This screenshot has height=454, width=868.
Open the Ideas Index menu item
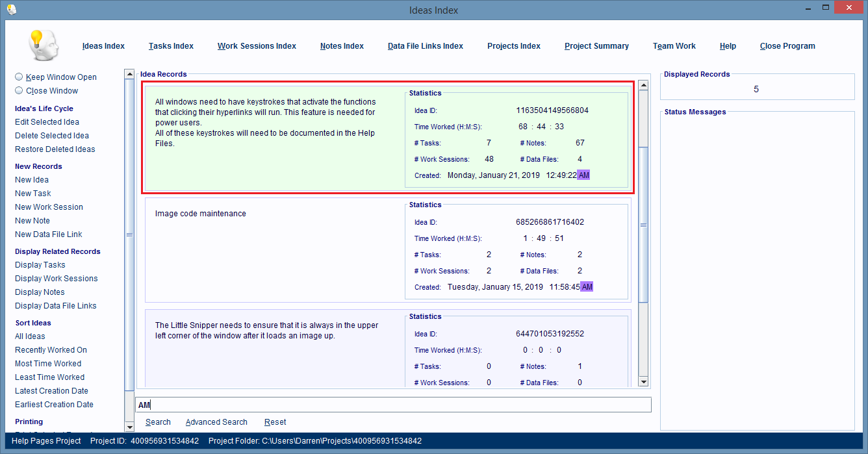[103, 46]
